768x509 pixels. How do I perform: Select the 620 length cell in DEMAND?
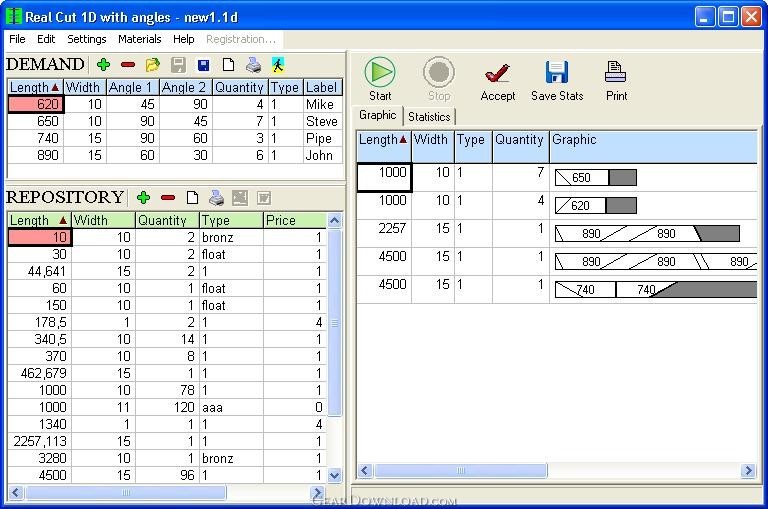point(36,104)
